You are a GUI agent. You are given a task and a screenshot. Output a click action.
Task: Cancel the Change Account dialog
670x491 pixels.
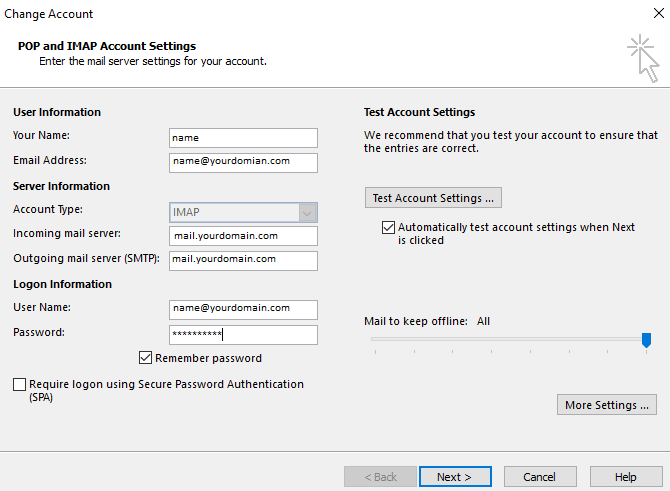[x=540, y=477]
